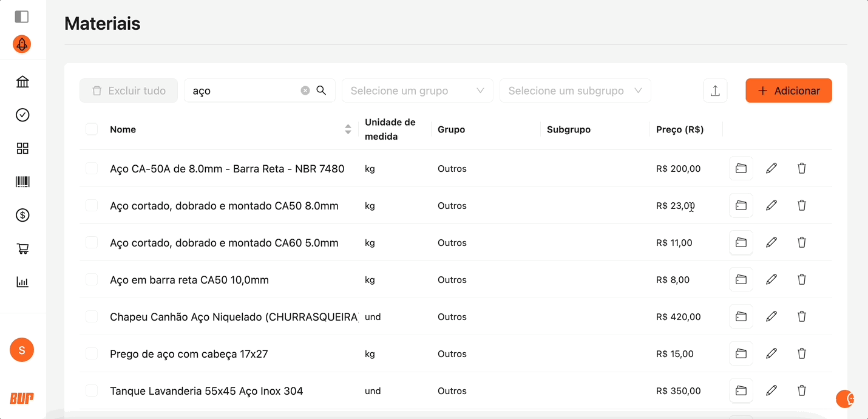Open the 'Selecione um grupo' dropdown
The height and width of the screenshot is (419, 868).
[x=417, y=90]
